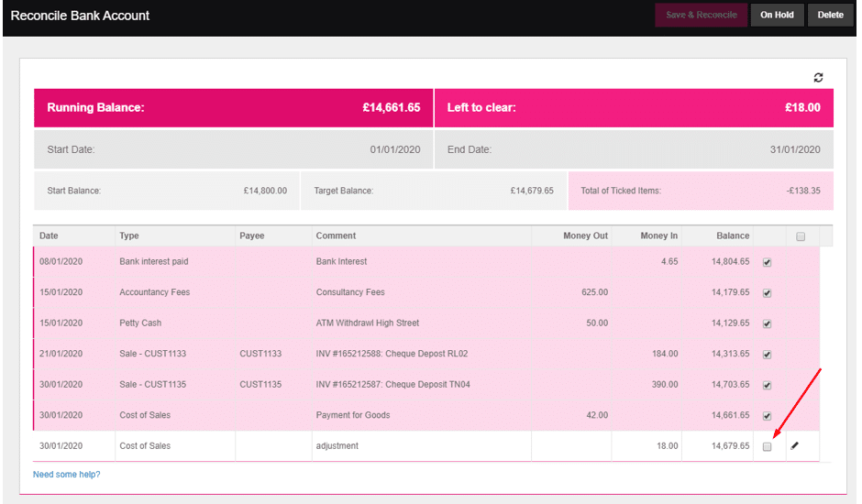862x504 pixels.
Task: Untick the Cheque Deposit RL02 row checkbox
Action: [x=767, y=355]
